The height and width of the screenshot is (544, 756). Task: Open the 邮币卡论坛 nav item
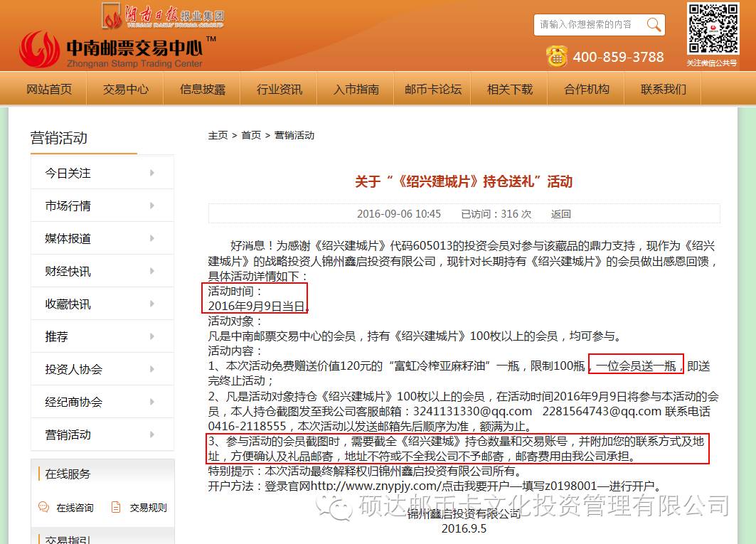433,89
